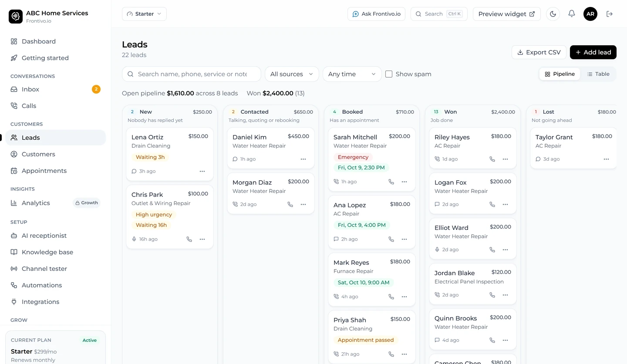Click the Preview widget button
The image size is (627, 364).
point(507,14)
